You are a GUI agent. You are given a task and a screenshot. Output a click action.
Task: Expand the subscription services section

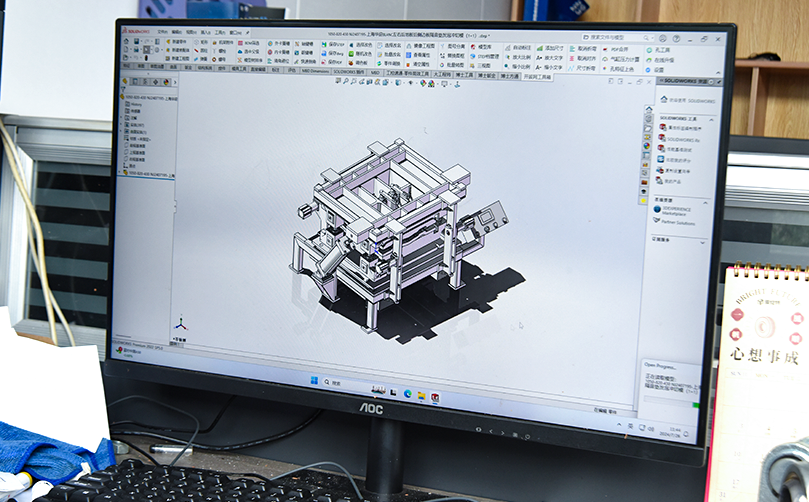(704, 240)
